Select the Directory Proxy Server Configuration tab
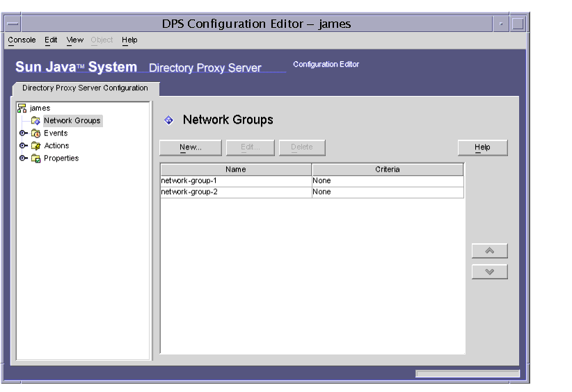Screen dimensions: 572x392 86,88
